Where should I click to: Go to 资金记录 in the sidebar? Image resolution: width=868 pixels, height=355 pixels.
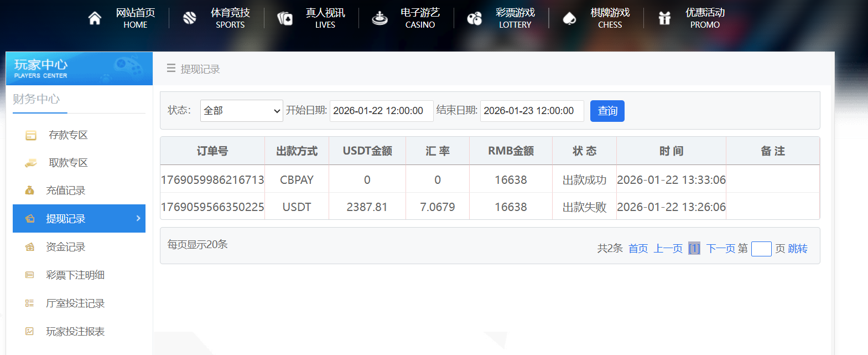tap(65, 247)
